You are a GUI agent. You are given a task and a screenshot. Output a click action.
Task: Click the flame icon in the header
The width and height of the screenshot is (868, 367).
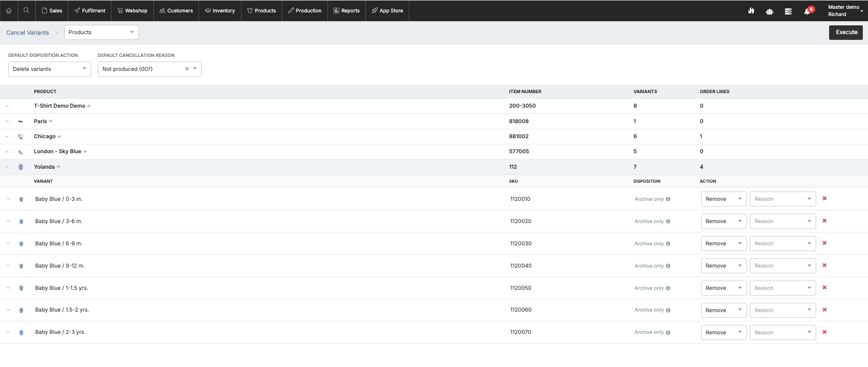point(751,11)
